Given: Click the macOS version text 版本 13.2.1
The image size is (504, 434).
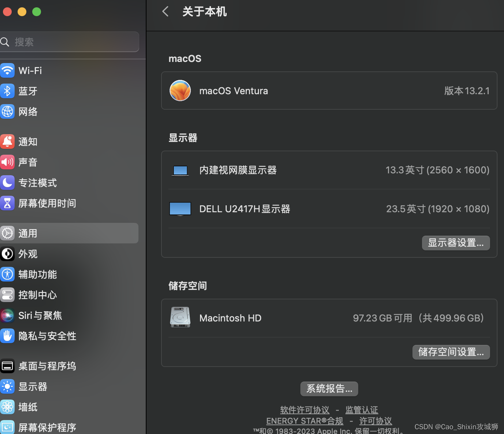Looking at the screenshot, I should click(467, 91).
